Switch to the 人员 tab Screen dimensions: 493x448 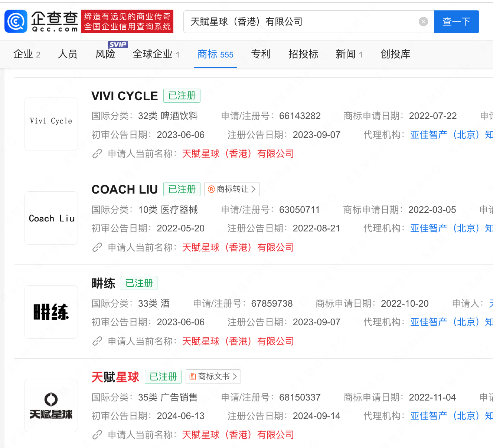[x=68, y=54]
